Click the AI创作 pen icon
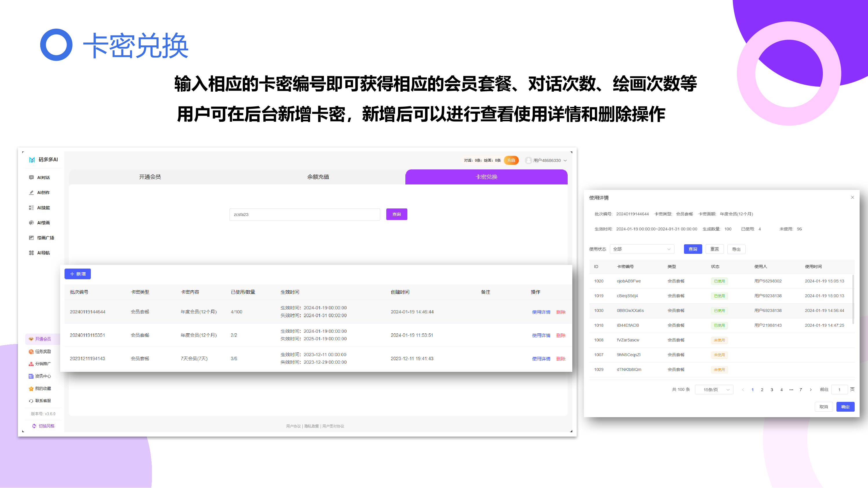868x488 pixels. tap(31, 193)
